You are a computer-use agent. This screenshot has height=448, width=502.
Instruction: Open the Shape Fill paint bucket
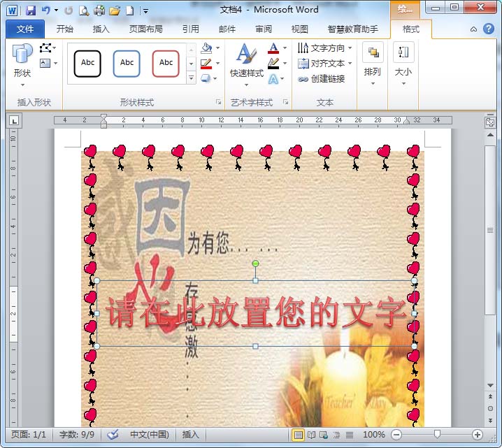pos(206,48)
